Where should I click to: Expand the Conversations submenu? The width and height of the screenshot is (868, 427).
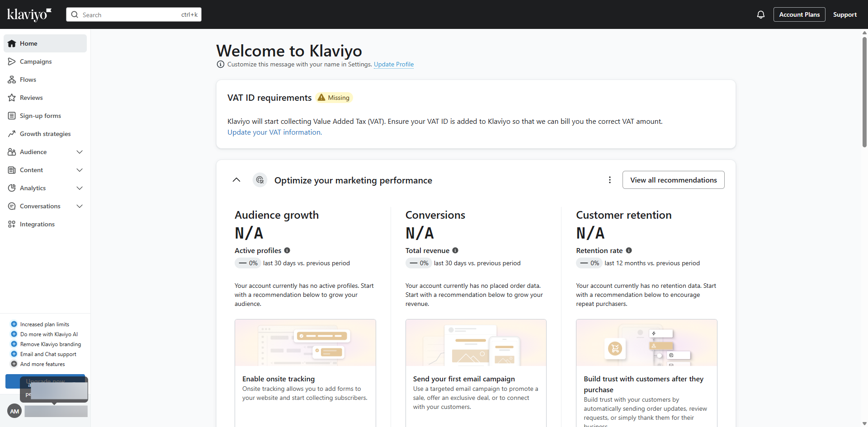(80, 206)
